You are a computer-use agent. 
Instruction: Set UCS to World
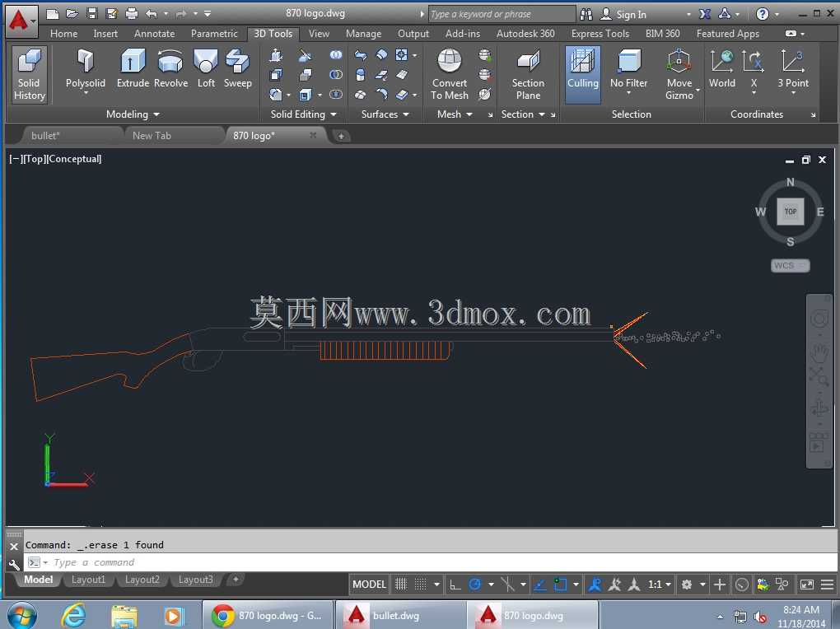(x=721, y=68)
